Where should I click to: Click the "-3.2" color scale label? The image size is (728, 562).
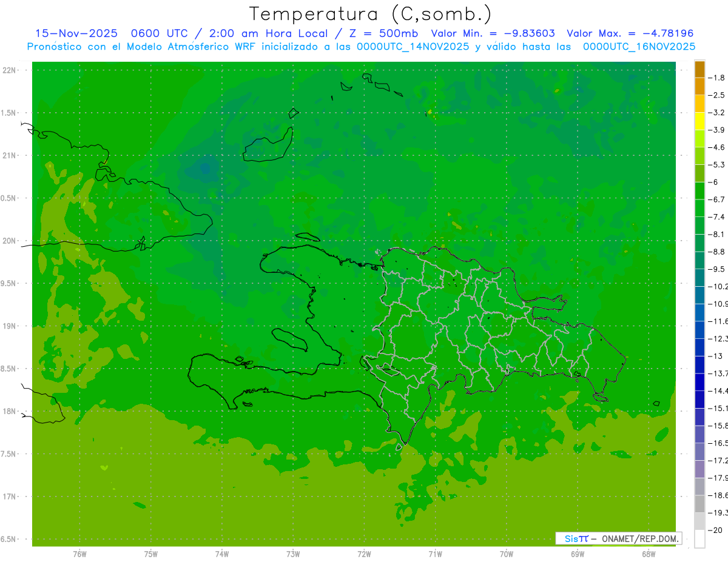[x=716, y=113]
